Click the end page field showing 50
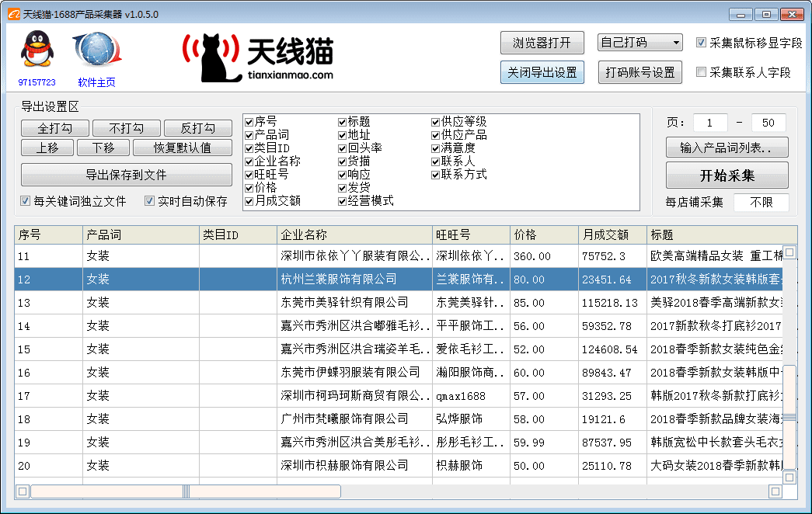The width and height of the screenshot is (812, 514). point(768,123)
